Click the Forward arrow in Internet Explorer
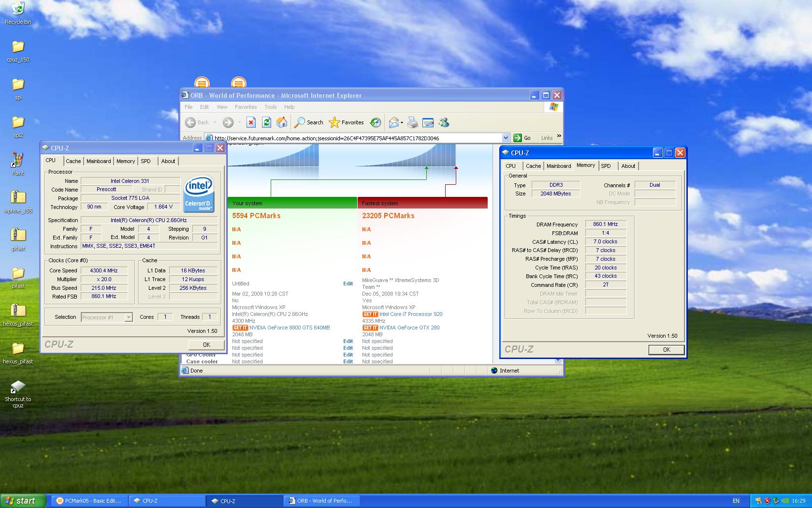This screenshot has width=812, height=508. pos(228,122)
